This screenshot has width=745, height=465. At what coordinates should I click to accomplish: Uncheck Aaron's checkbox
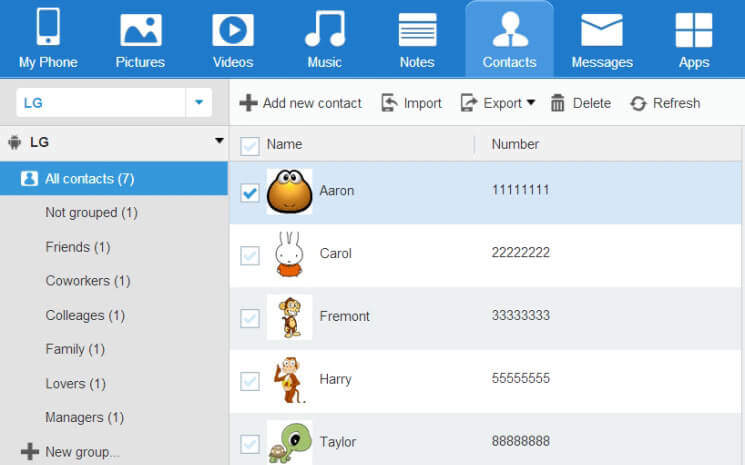coord(249,193)
